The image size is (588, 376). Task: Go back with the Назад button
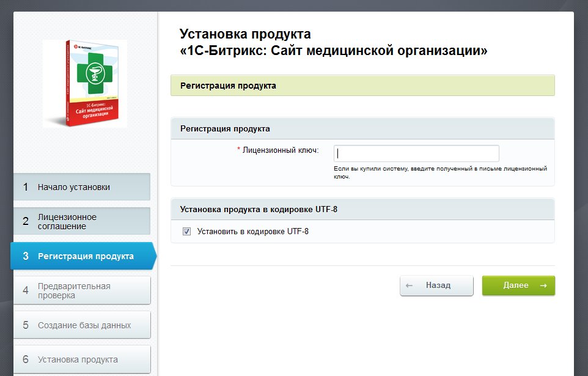pos(436,286)
